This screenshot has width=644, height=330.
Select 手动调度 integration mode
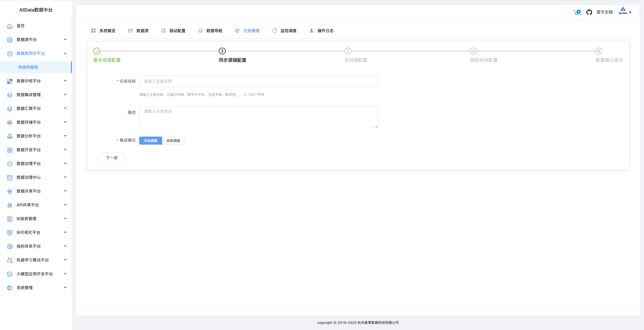[x=151, y=141]
